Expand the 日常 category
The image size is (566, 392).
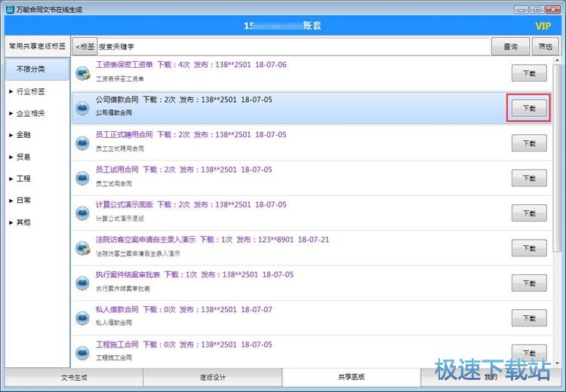point(11,201)
